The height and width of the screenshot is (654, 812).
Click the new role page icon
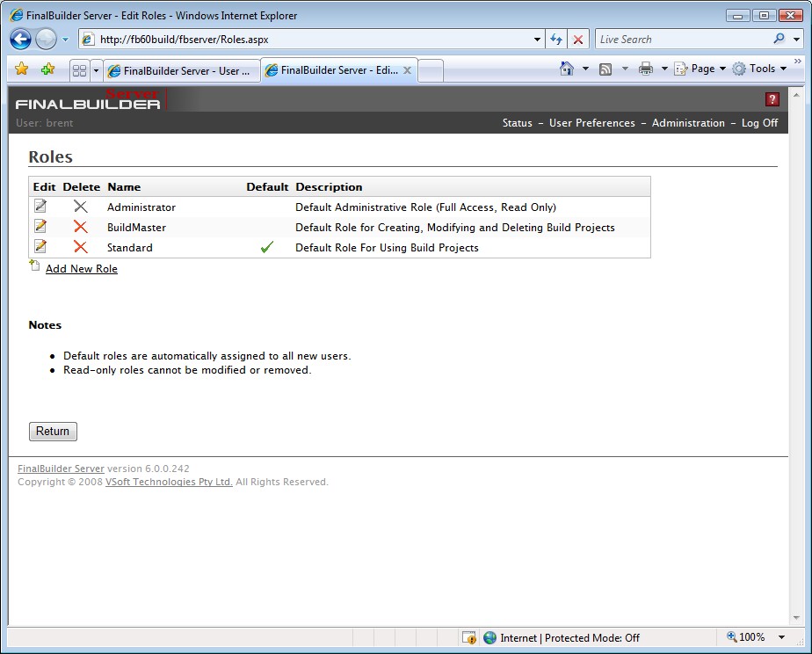[x=34, y=265]
